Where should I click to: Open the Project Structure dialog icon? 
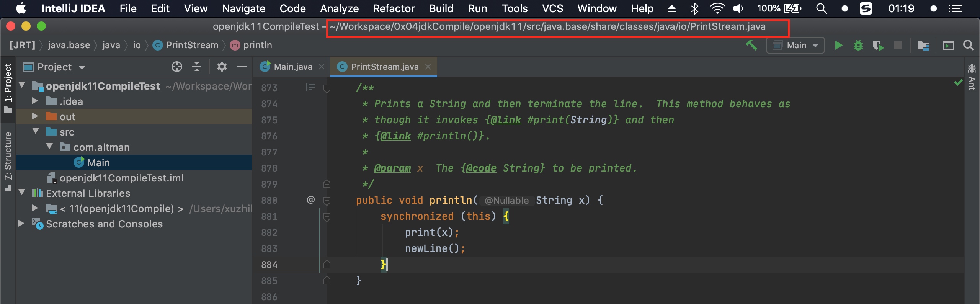click(923, 46)
